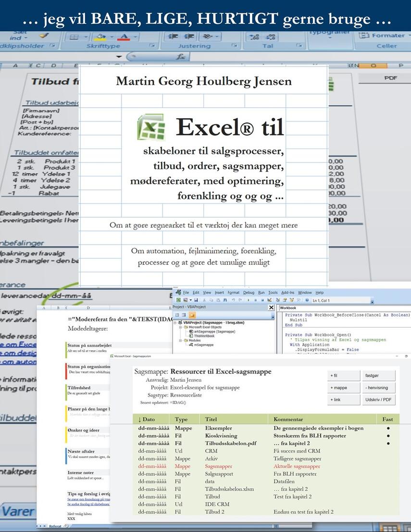Click the View Microsoft Excel icon in VBA toolbar
Screen dimensions: 411x532
click(x=178, y=300)
